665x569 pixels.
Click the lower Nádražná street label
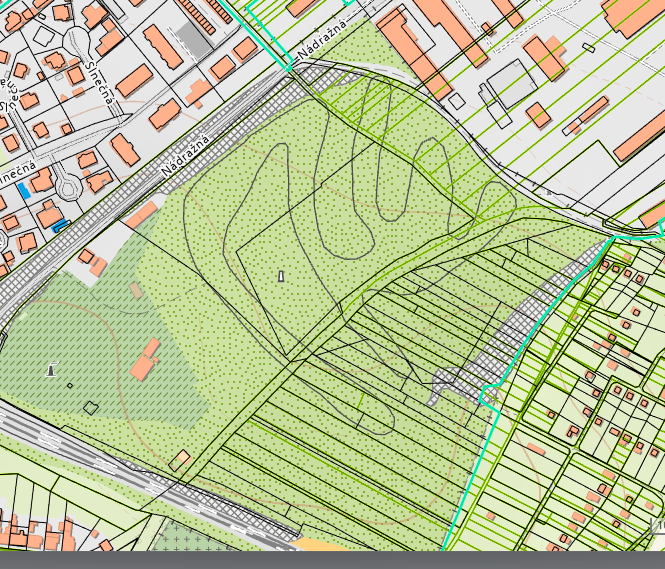click(185, 156)
